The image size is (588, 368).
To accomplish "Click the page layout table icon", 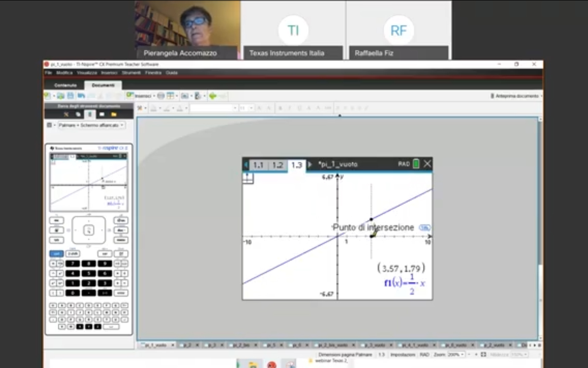I will click(x=170, y=96).
